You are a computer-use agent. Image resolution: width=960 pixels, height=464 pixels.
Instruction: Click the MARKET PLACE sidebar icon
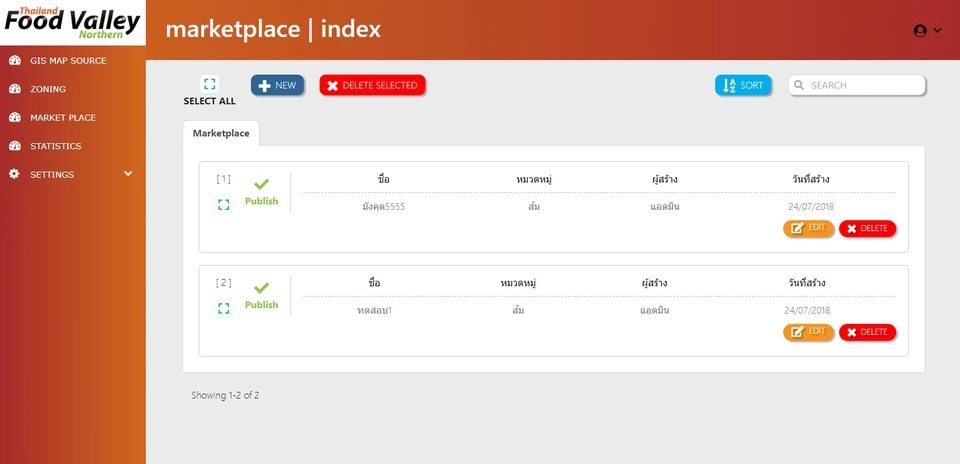[15, 118]
